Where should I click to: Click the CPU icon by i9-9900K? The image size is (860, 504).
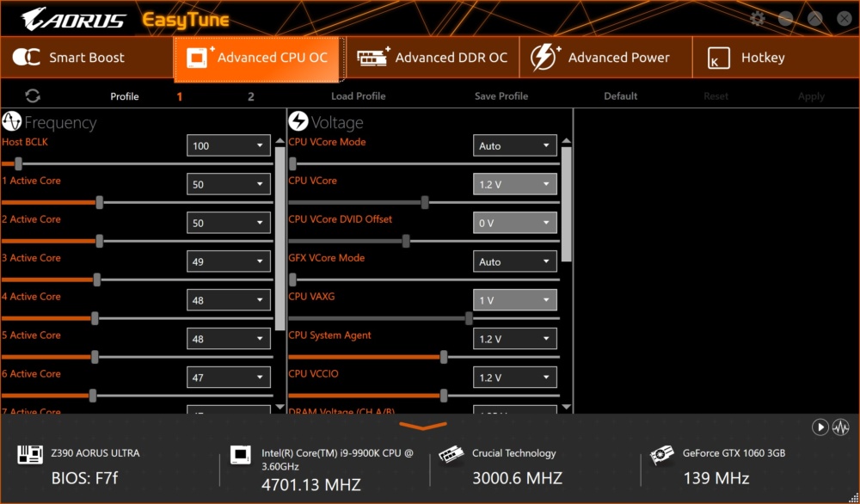tap(240, 455)
